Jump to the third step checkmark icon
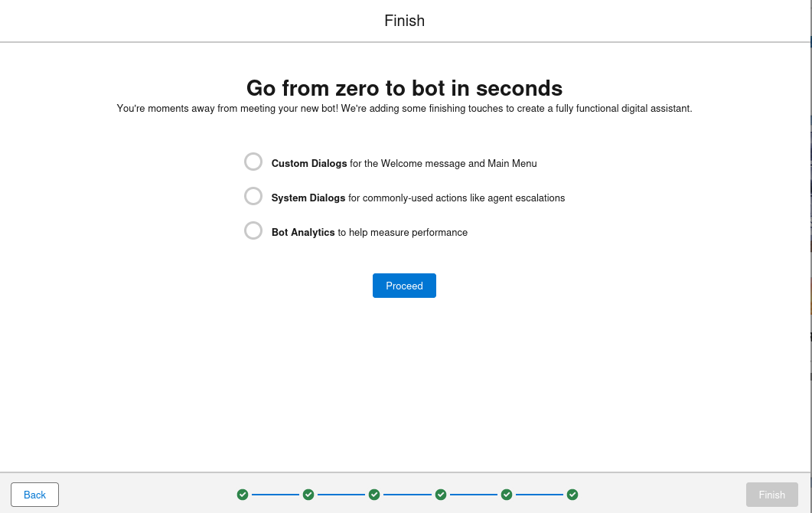 [x=374, y=495]
